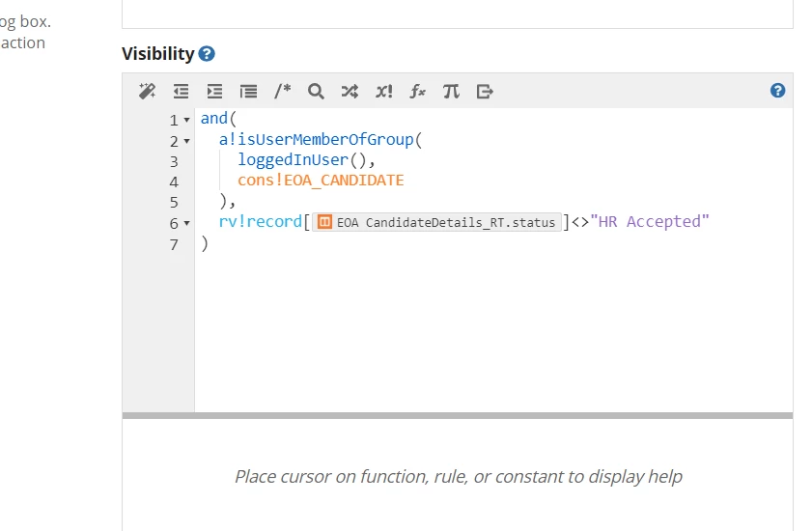Image resolution: width=812 pixels, height=531 pixels.
Task: Open the Visibility help icon beside the heading
Action: 207,53
